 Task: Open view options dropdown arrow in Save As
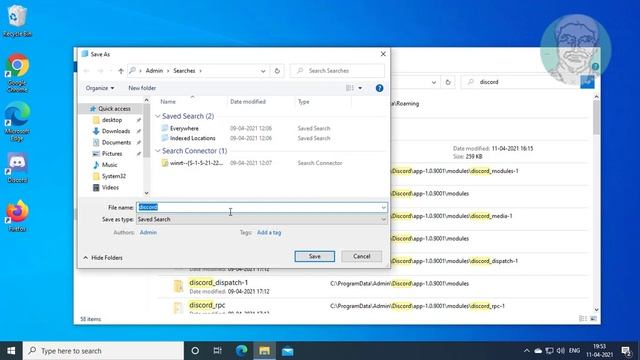[x=360, y=88]
